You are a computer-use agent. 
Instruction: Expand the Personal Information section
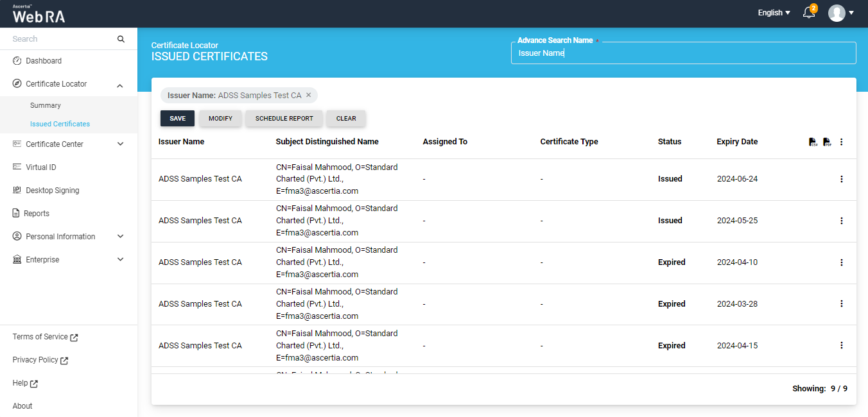120,237
